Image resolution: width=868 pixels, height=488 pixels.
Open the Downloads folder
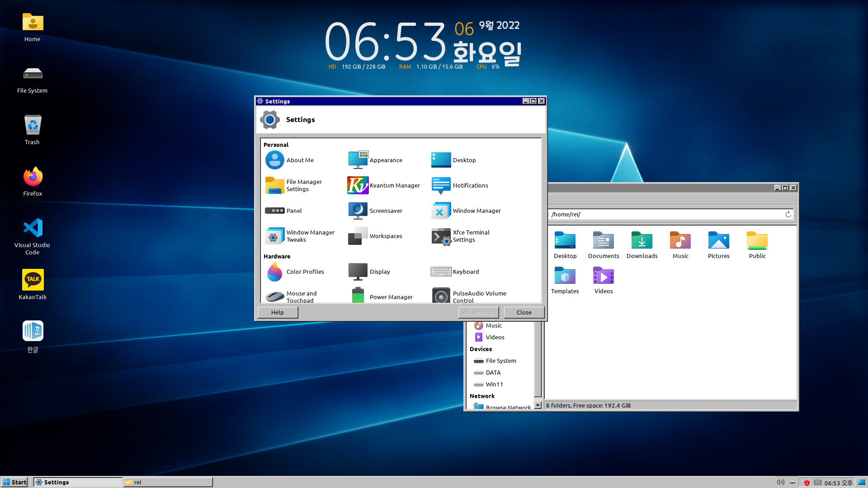pyautogui.click(x=642, y=244)
